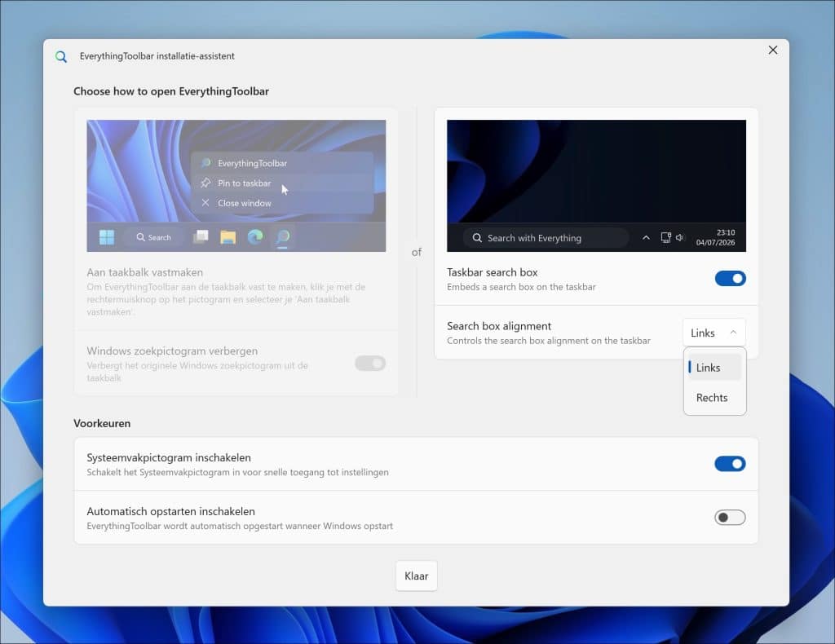Click Aan taakbalk vastmaken heading
Viewport: 835px width, 644px height.
tap(145, 272)
